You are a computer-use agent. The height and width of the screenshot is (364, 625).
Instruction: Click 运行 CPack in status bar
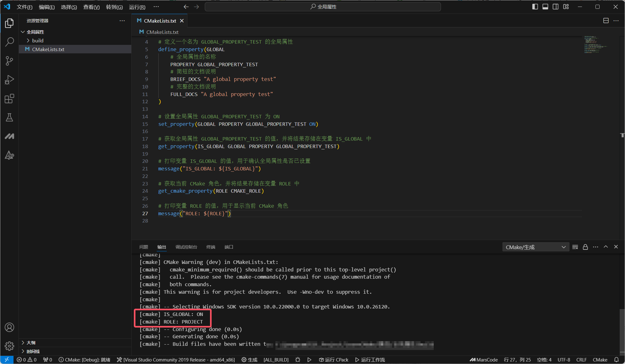click(334, 360)
